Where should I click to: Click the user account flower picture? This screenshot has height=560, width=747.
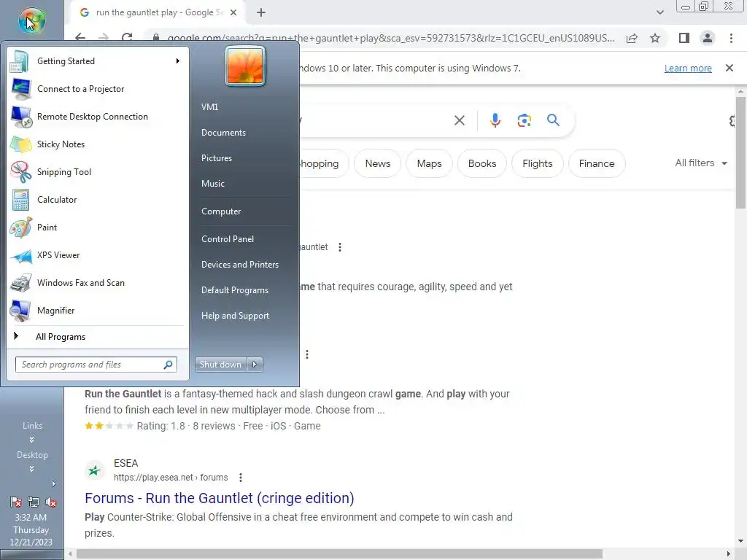tap(245, 66)
